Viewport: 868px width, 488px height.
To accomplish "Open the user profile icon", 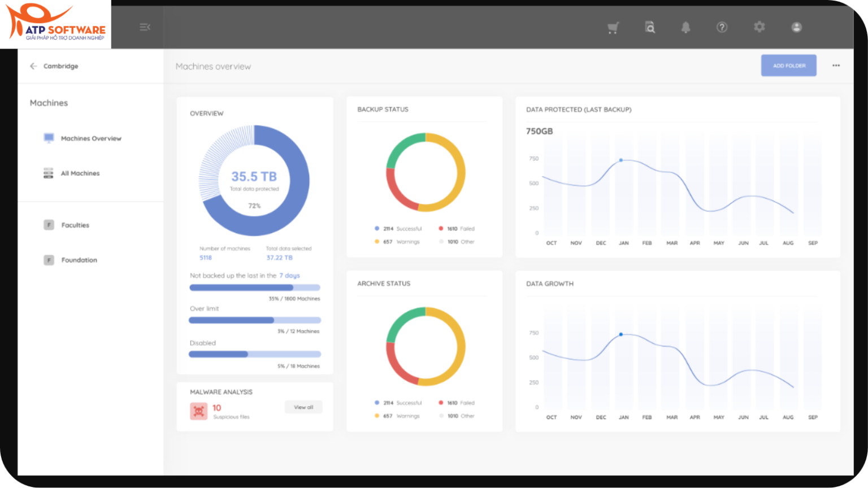I will point(796,27).
